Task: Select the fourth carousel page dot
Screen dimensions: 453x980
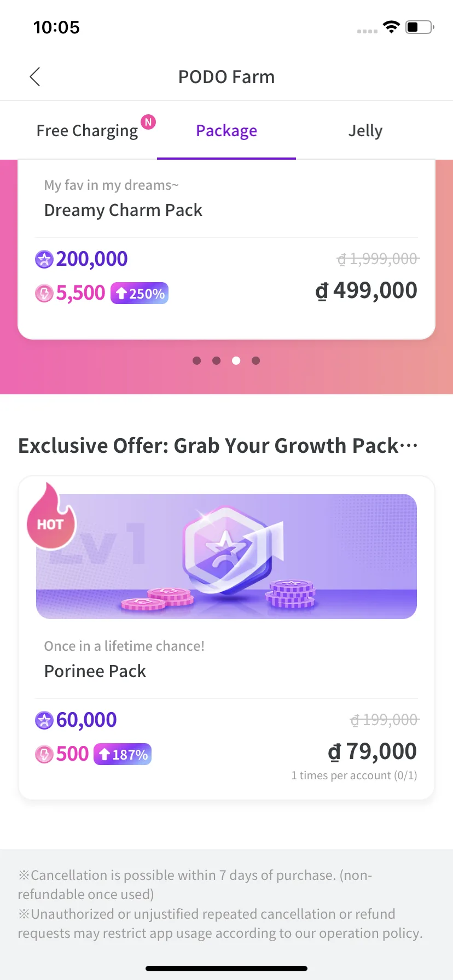Action: [x=256, y=360]
